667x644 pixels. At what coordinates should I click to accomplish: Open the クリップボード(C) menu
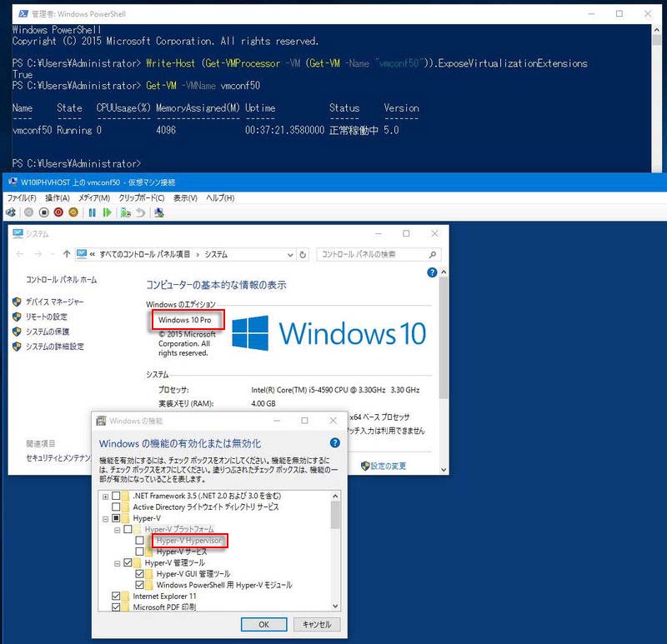(142, 198)
